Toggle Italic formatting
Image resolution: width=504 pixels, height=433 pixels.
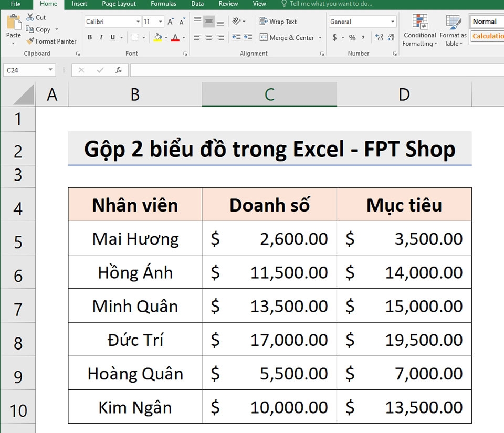[x=101, y=37]
